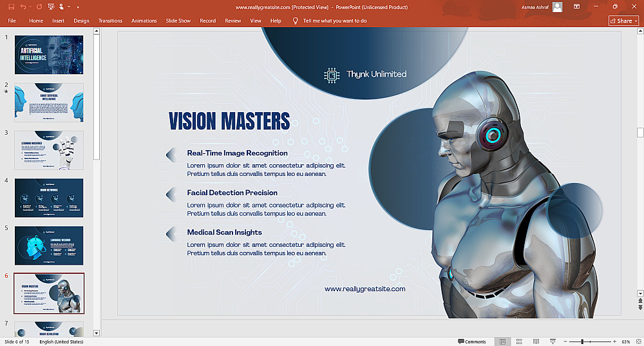The width and height of the screenshot is (644, 346).
Task: Click the Undo arrow icon
Action: coord(23,7)
